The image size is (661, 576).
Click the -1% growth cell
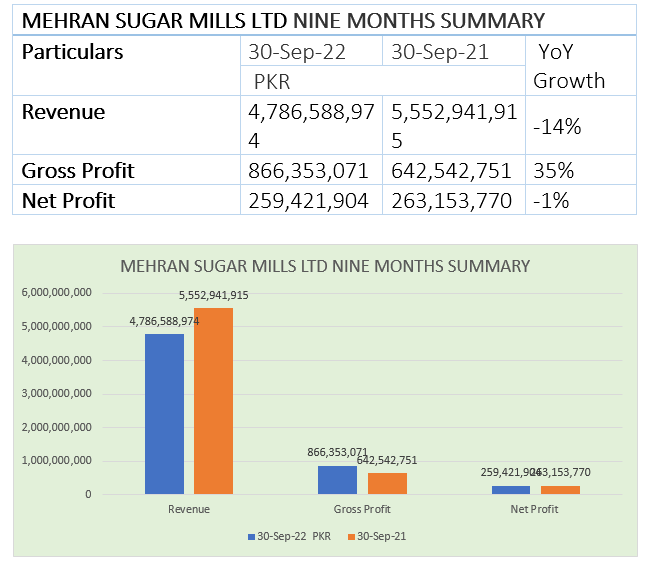pyautogui.click(x=580, y=200)
